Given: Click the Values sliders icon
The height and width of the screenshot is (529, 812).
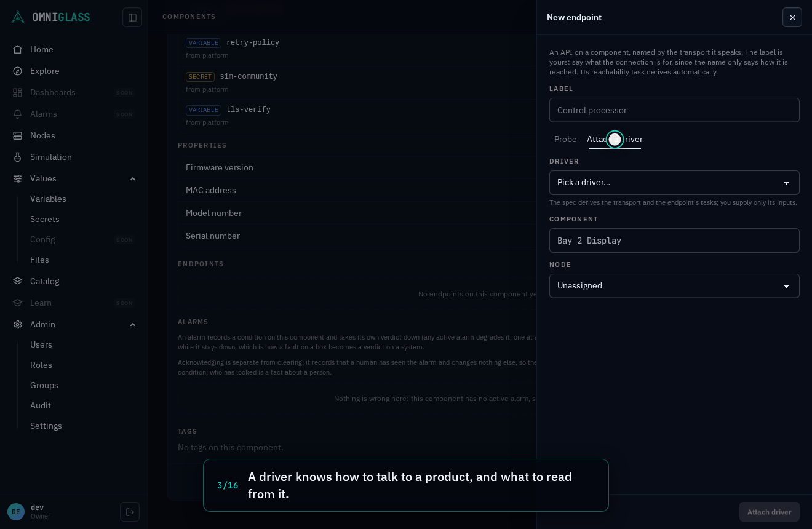Looking at the screenshot, I should coord(18,178).
